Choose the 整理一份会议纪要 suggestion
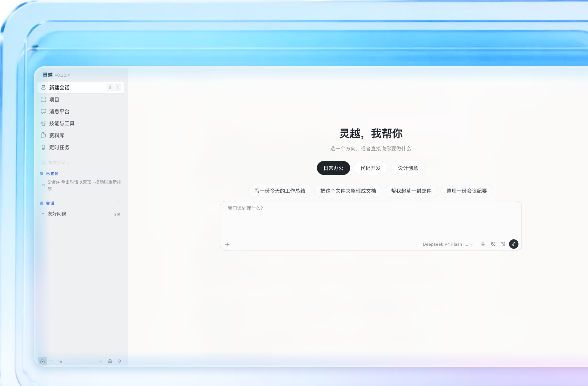This screenshot has width=588, height=386. 467,191
